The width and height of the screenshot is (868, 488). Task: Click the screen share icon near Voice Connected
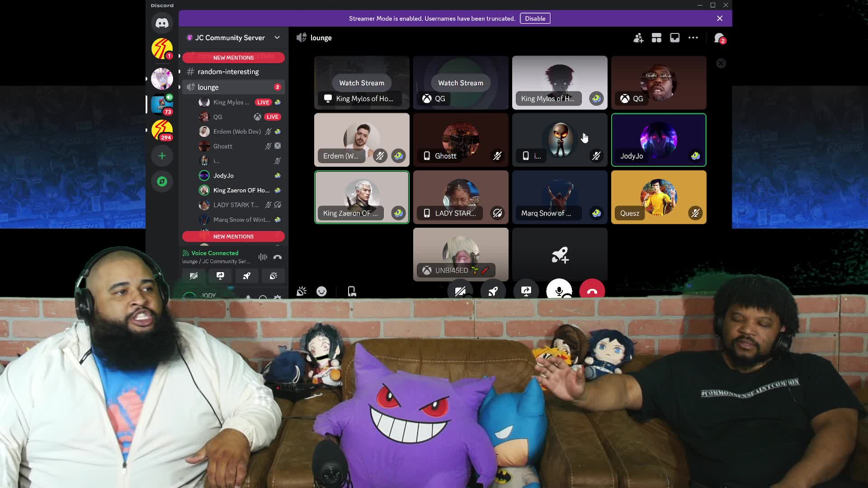220,276
